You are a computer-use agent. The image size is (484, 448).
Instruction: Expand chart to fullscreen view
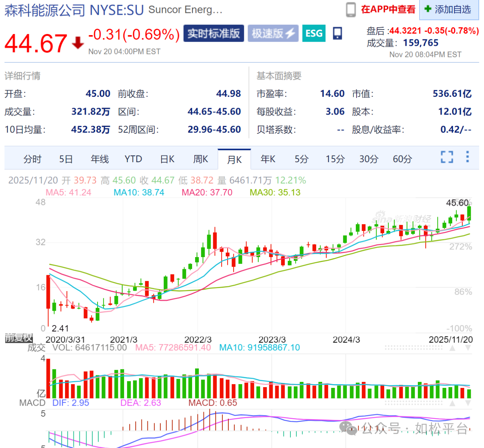tap(447, 157)
